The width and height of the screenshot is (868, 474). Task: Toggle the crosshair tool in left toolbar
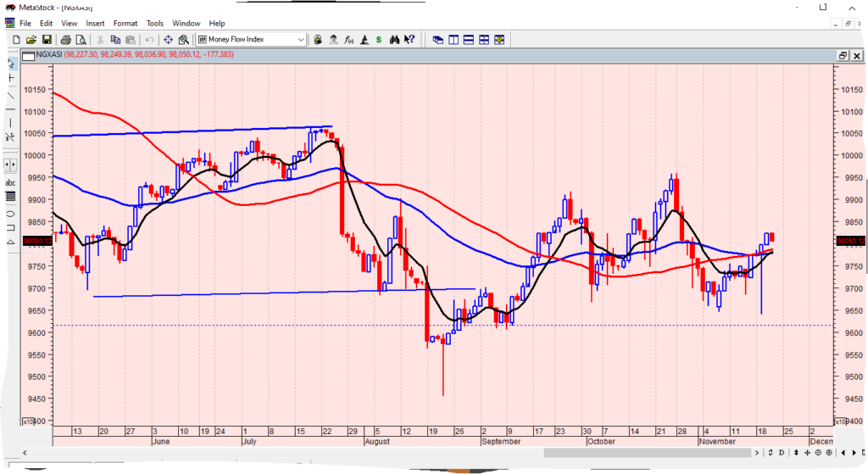(11, 78)
